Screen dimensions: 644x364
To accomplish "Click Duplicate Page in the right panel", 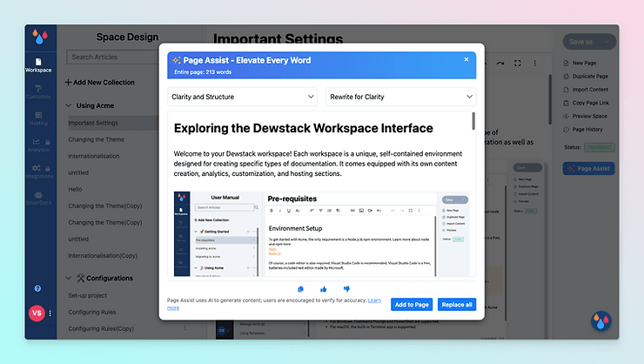I will tap(586, 77).
